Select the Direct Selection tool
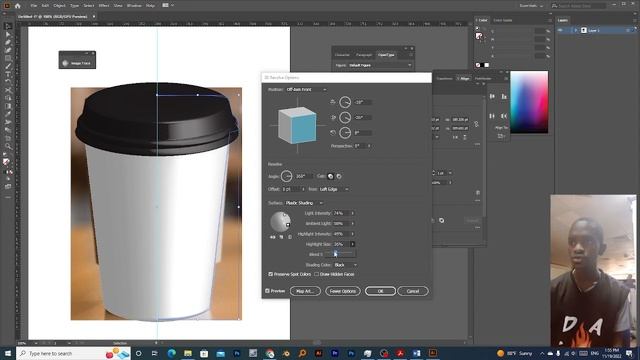Viewport: 640px width, 360px height. (8, 35)
